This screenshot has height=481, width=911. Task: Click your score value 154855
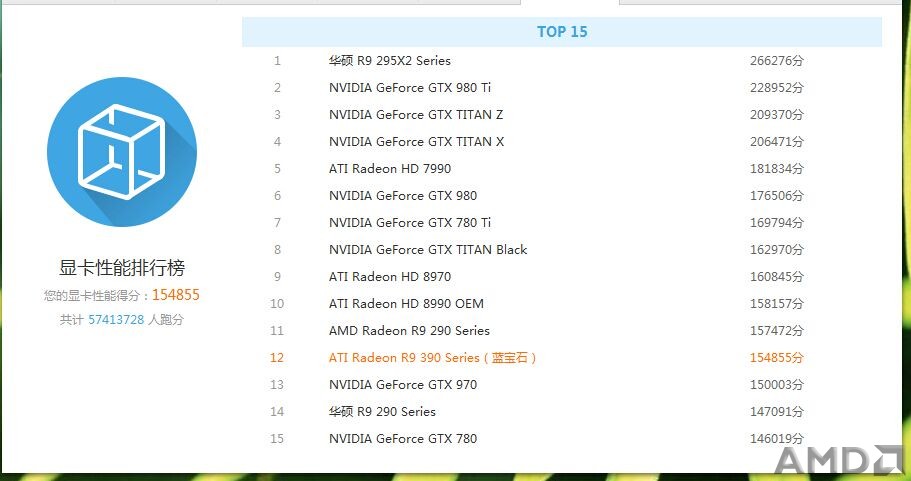click(176, 295)
